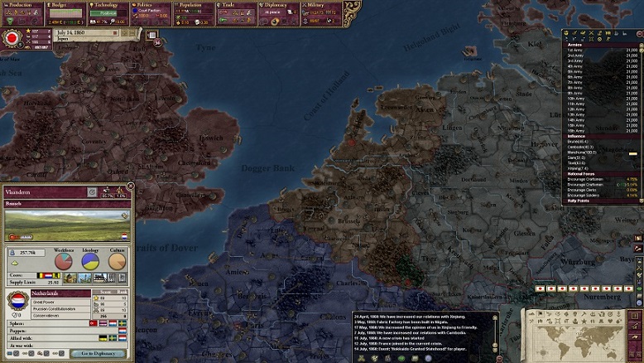
Task: Select Encourage Craftsmen national focus entry
Action: pos(586,179)
